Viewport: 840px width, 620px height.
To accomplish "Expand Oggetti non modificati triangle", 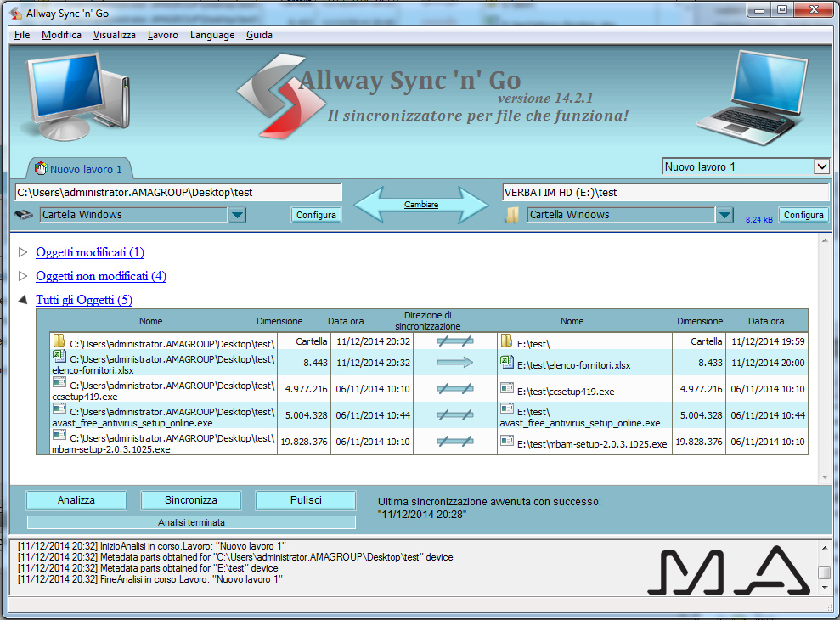I will click(22, 276).
